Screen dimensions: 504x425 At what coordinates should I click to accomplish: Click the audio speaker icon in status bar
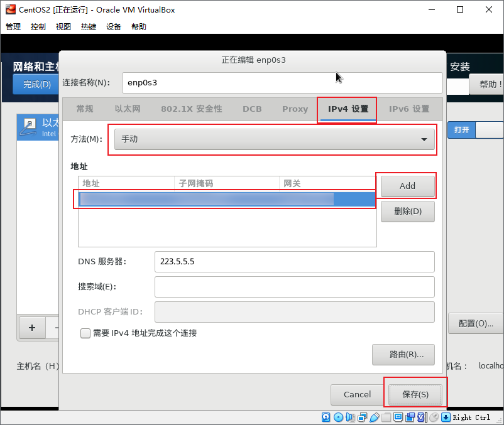coord(350,417)
